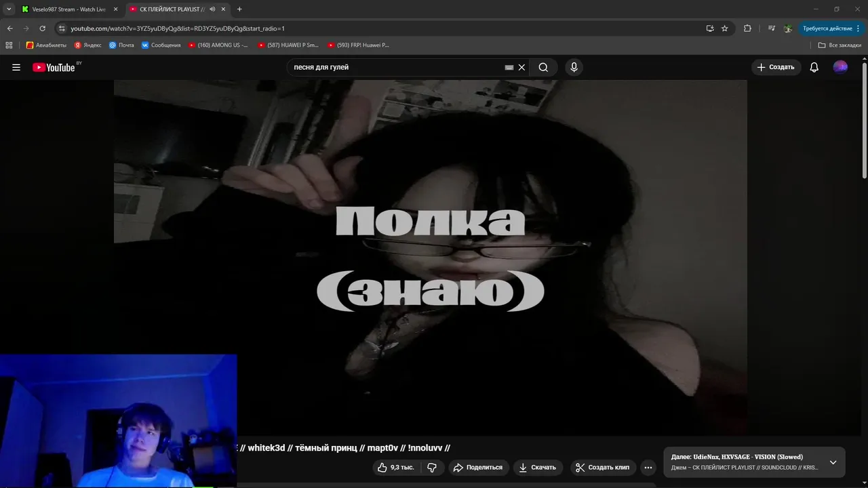Click Поделиться share button
Viewport: 868px width, 488px height.
(477, 468)
